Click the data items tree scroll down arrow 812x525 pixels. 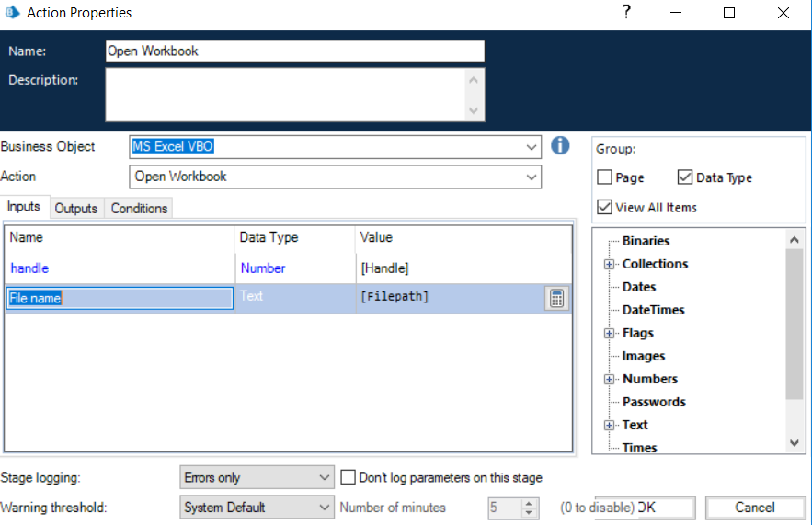[795, 442]
